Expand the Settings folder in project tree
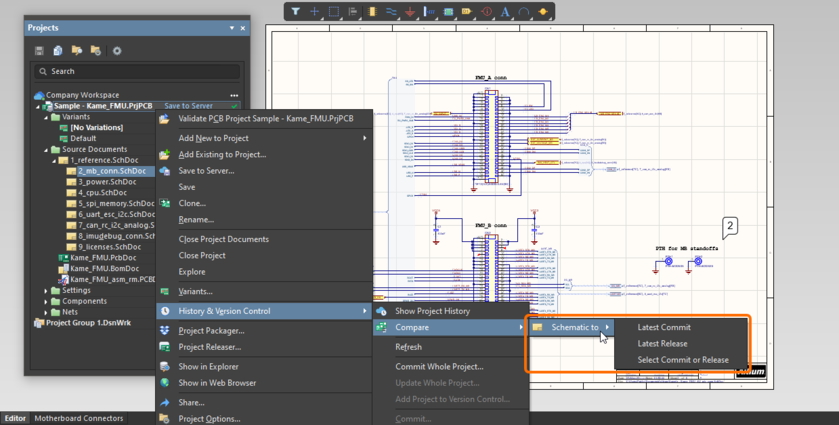Screen dimensions: 839x425 click(x=46, y=291)
